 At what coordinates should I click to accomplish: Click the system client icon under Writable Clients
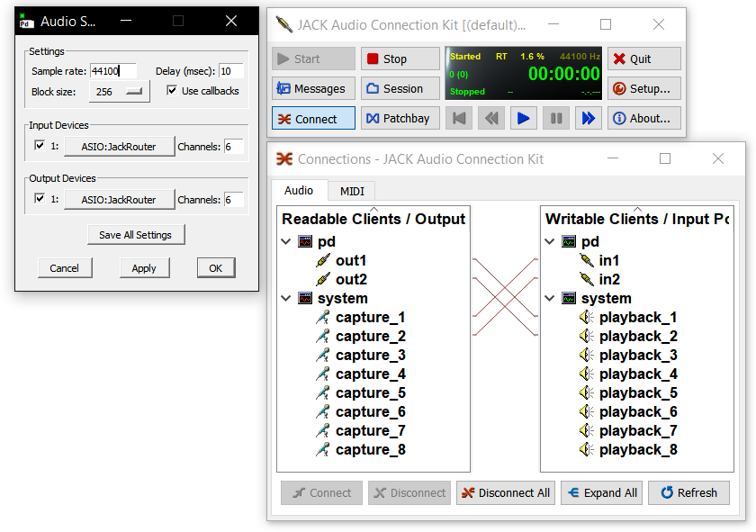(x=569, y=298)
